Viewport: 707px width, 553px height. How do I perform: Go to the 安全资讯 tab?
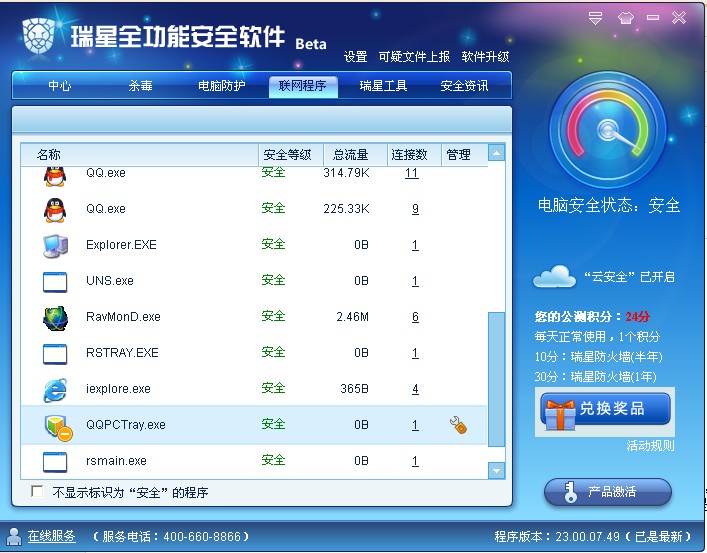[x=464, y=86]
